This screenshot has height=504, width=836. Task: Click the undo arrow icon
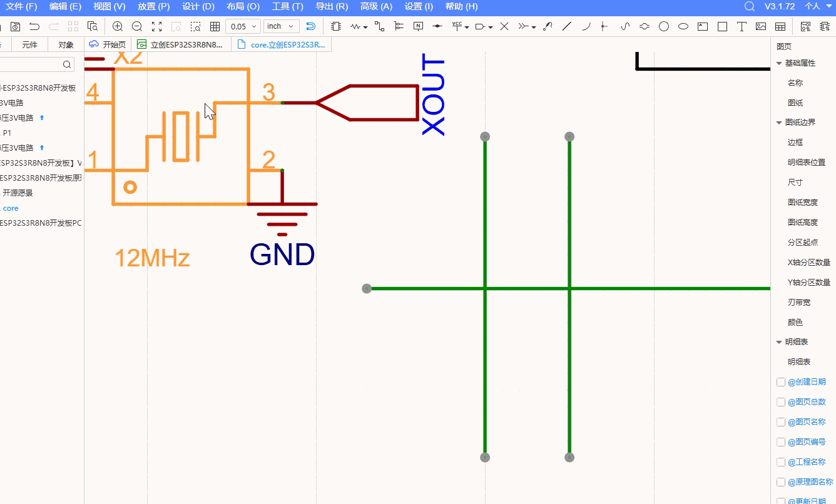34,26
